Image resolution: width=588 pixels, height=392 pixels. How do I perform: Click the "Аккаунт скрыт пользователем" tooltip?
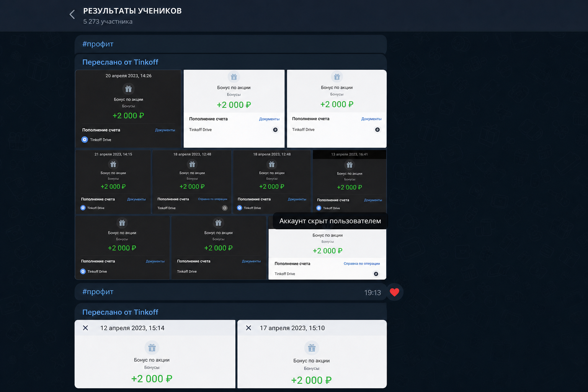point(330,221)
